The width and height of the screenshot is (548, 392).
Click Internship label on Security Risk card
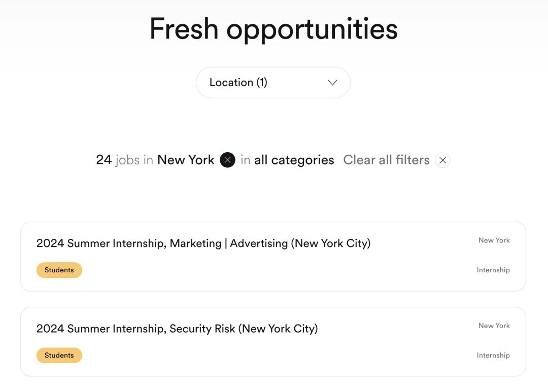(493, 355)
